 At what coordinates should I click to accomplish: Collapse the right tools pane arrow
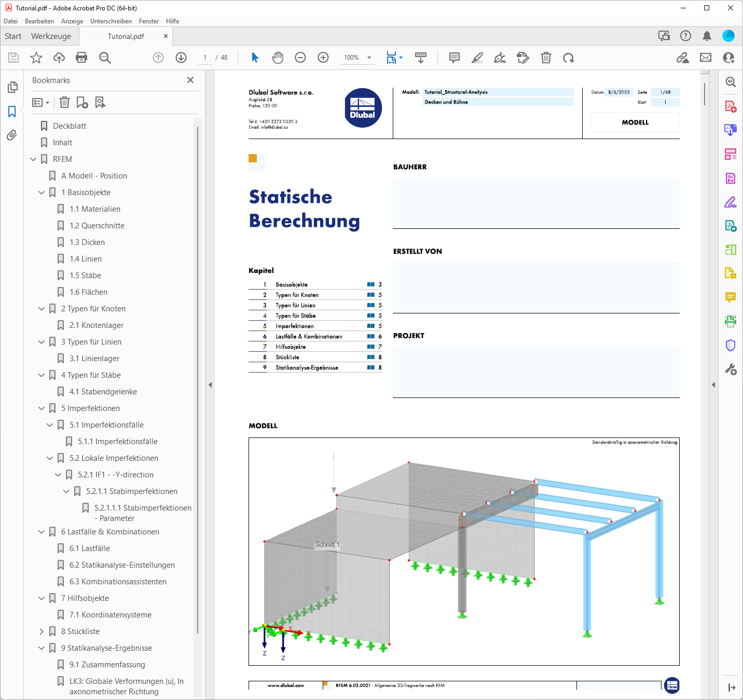pos(713,385)
